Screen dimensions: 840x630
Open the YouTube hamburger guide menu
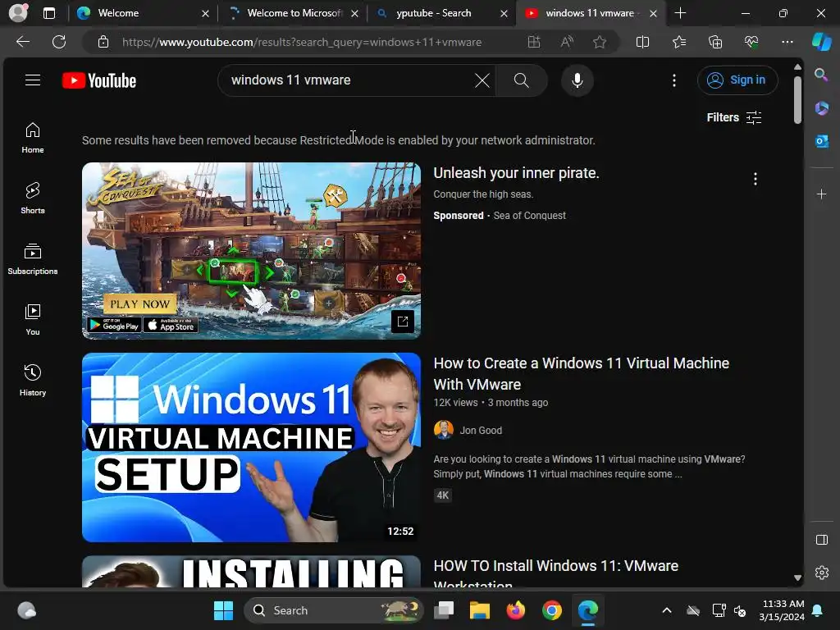pos(33,80)
